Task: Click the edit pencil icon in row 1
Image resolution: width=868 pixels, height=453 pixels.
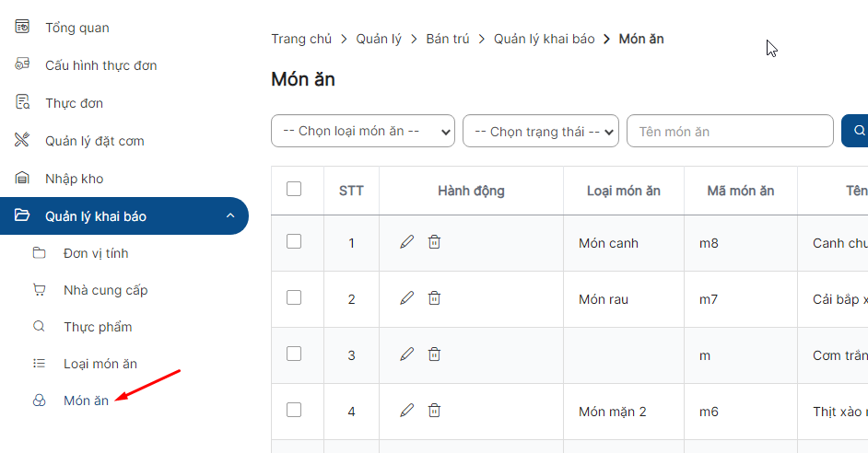Action: point(407,242)
